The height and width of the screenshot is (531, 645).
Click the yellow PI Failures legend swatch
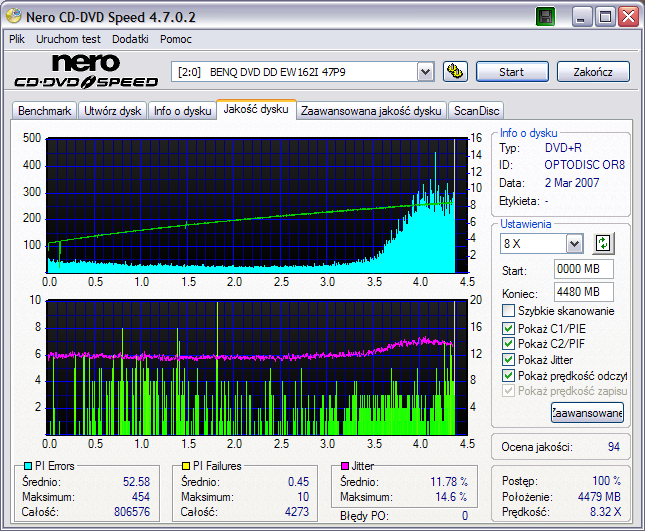[186, 466]
